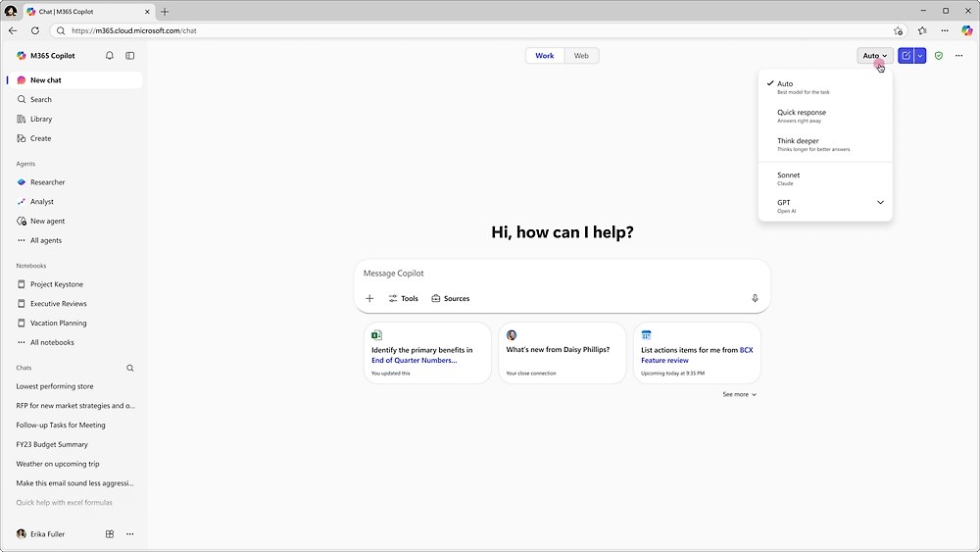Expand See more suggestions
The height and width of the screenshot is (552, 980).
tap(739, 394)
